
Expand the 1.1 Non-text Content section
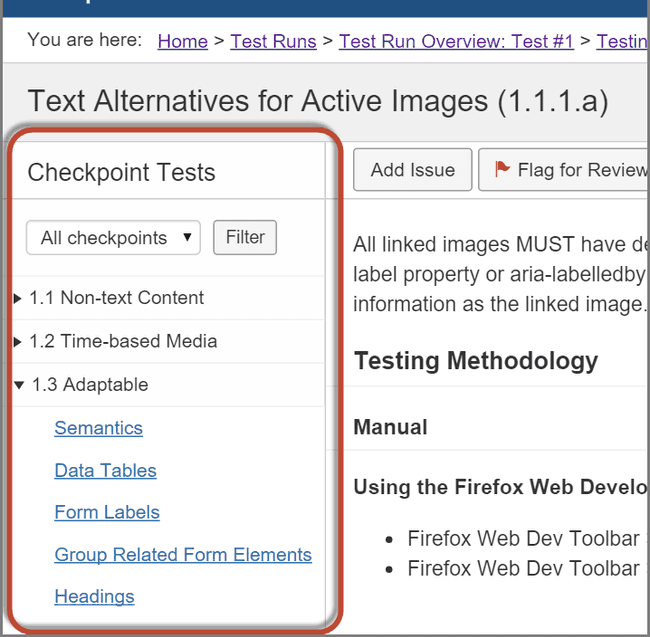[18, 298]
